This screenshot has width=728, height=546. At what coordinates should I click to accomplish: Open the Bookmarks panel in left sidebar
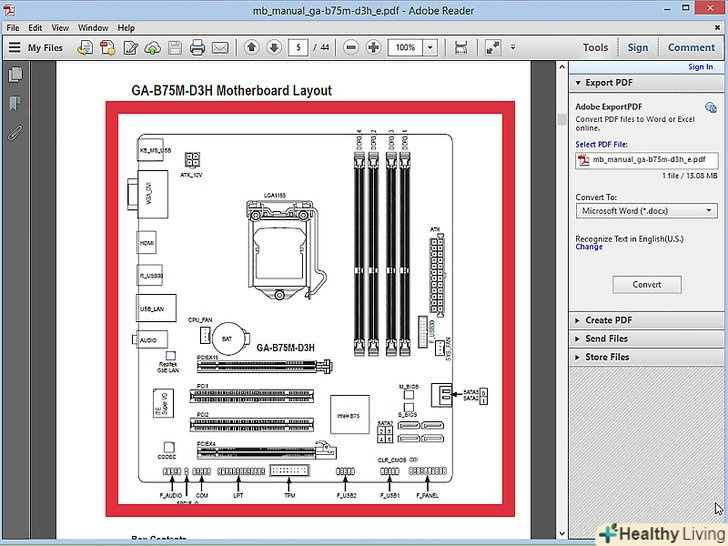pos(15,104)
